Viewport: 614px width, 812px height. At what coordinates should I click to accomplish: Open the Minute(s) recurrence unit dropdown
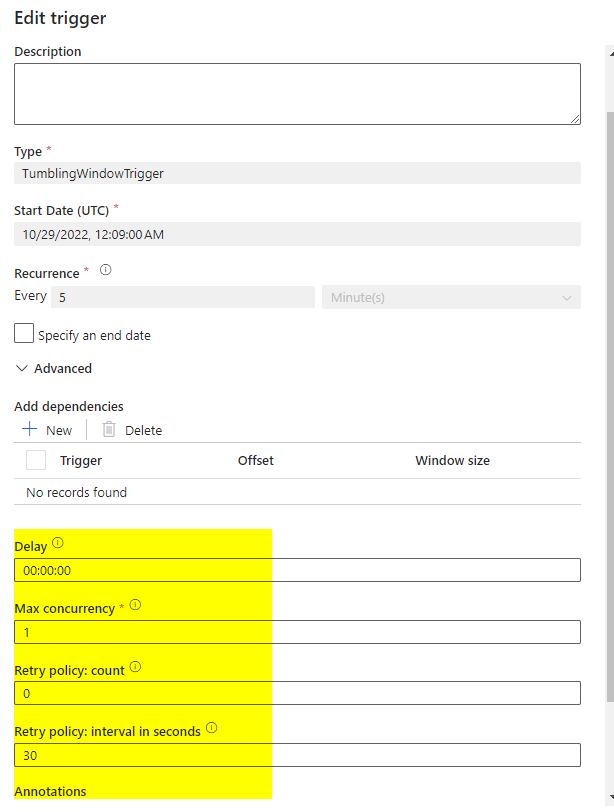(451, 297)
